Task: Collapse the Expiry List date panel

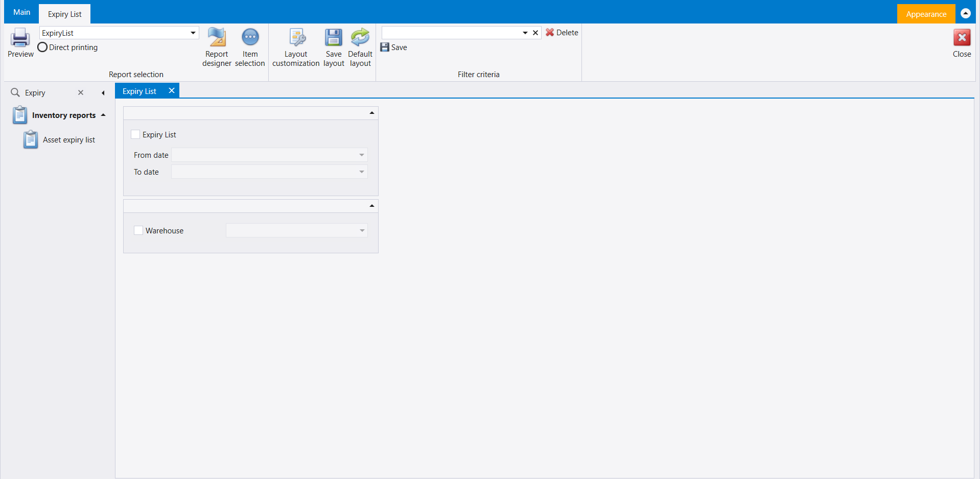Action: click(x=372, y=113)
